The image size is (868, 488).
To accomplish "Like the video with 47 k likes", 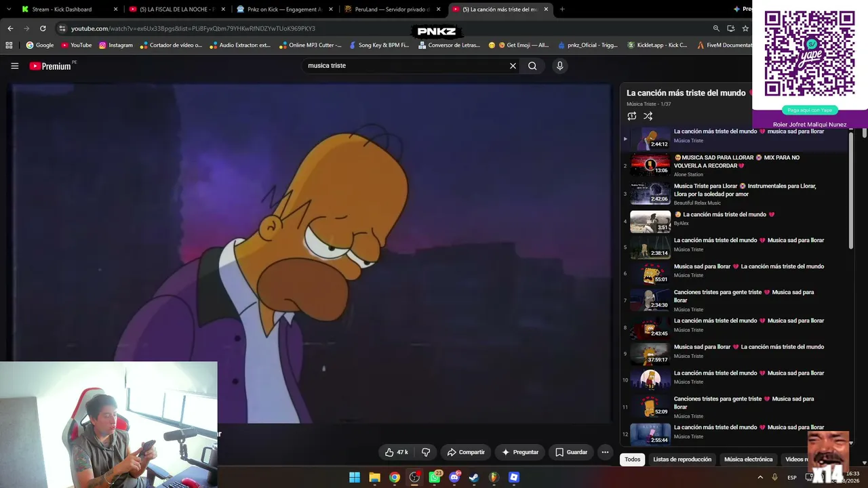I will point(397,452).
